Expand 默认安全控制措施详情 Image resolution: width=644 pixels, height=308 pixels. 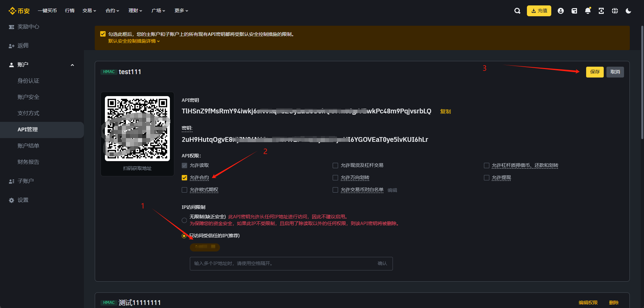[x=134, y=41]
